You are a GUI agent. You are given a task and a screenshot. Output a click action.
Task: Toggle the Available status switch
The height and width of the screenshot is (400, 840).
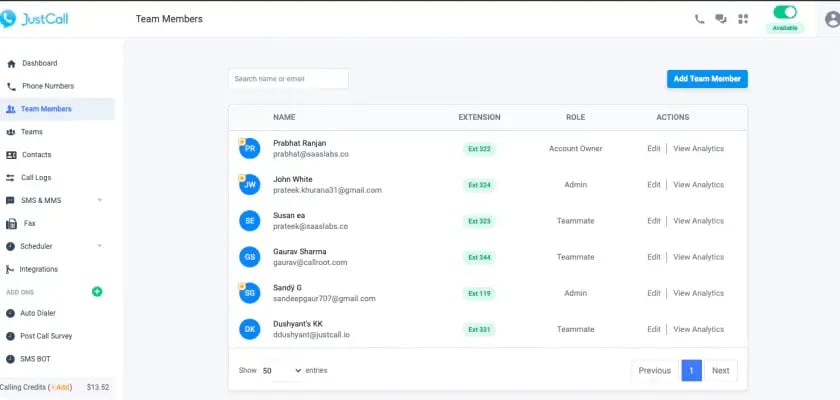785,12
